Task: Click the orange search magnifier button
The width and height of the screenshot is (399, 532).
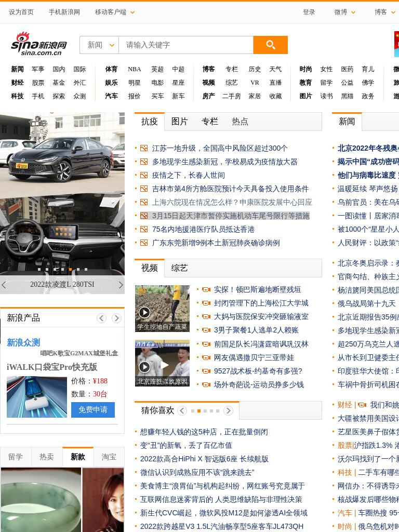Action: pyautogui.click(x=270, y=45)
